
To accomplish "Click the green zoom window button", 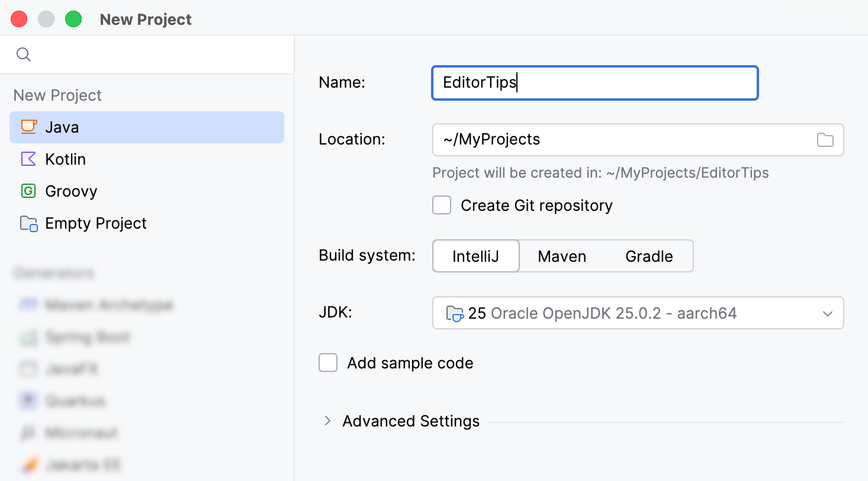I will 73,19.
